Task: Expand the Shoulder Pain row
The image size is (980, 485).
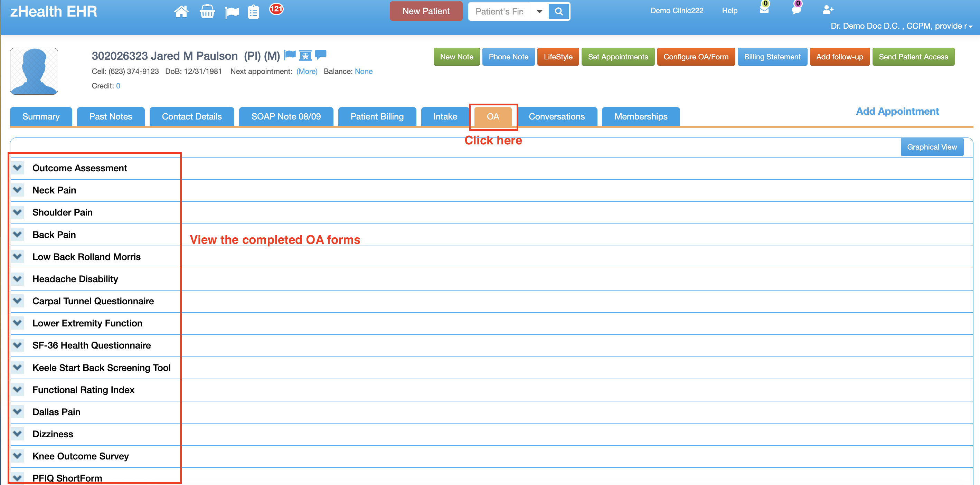Action: click(x=17, y=211)
